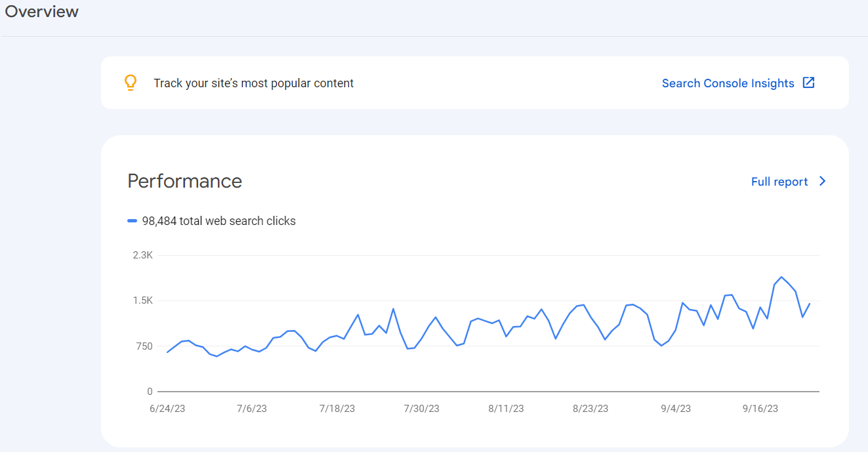Toggle the '98,484 total web search clicks' series
Viewport: 868px width, 452px height.
(x=220, y=220)
